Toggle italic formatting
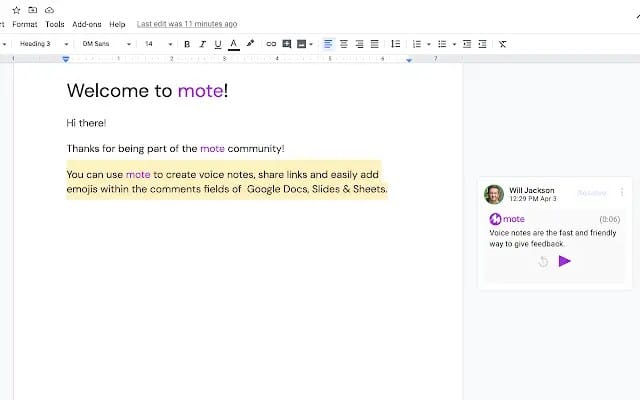This screenshot has width=640, height=400. [x=202, y=44]
